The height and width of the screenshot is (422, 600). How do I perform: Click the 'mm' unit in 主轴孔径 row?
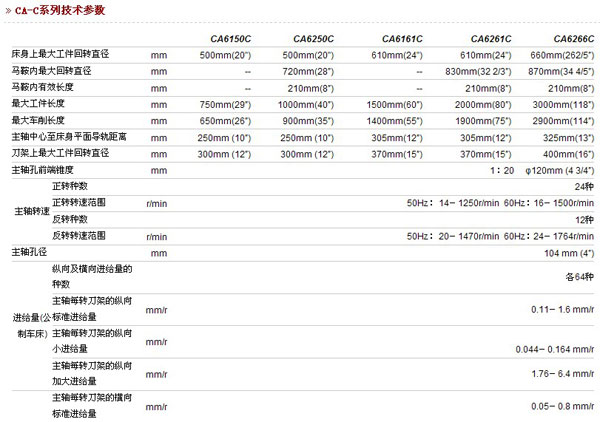pyautogui.click(x=159, y=253)
